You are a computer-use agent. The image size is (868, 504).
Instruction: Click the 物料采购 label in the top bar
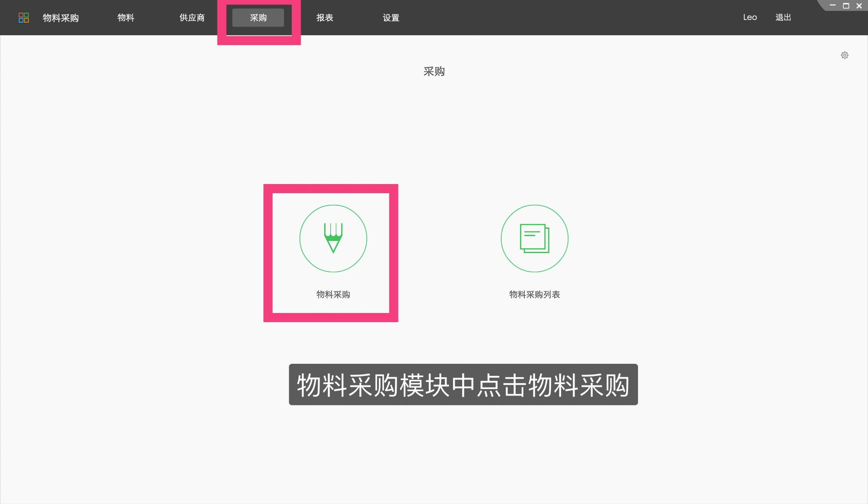61,17
